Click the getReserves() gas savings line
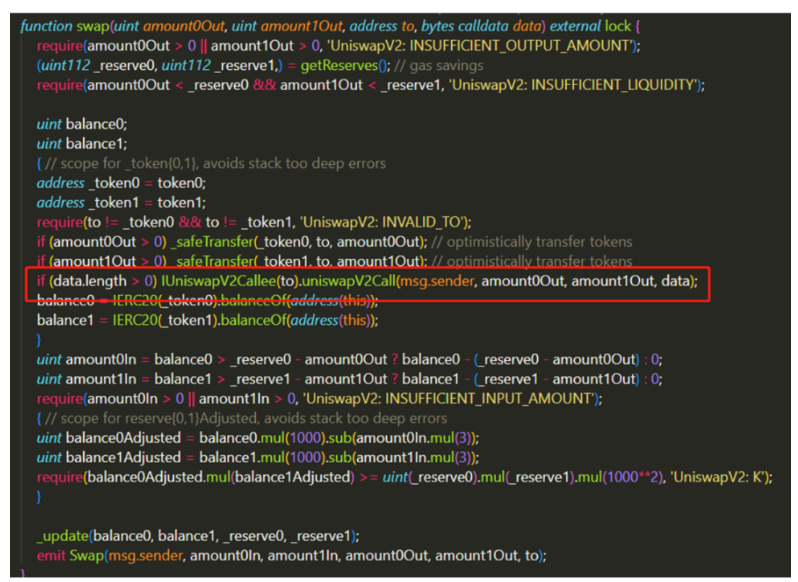Viewport: 798px width, 582px height. 260,66
